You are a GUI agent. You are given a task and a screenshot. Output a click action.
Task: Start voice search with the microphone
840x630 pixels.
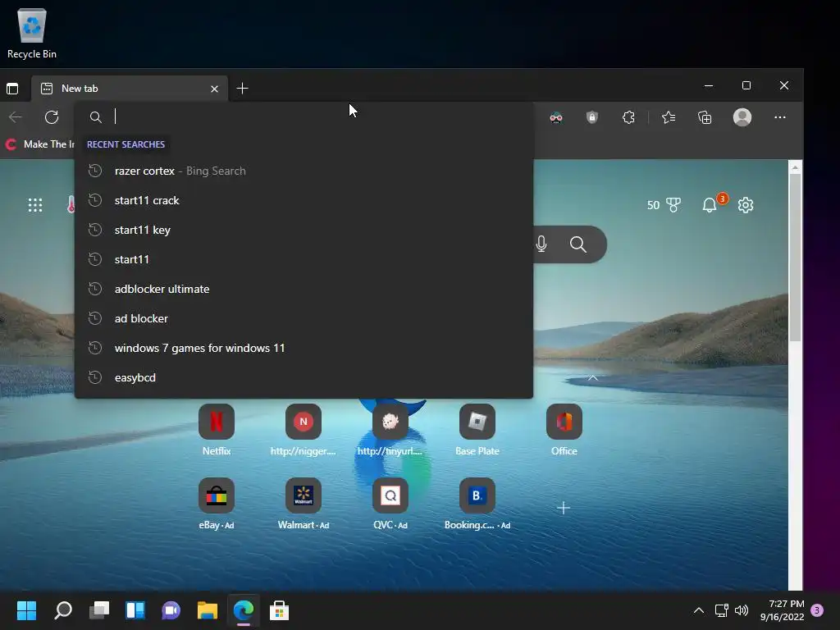pyautogui.click(x=541, y=244)
